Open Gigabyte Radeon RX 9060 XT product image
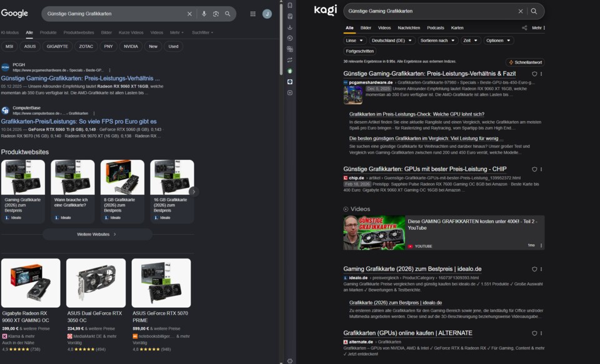This screenshot has height=364, width=600. coord(31,283)
